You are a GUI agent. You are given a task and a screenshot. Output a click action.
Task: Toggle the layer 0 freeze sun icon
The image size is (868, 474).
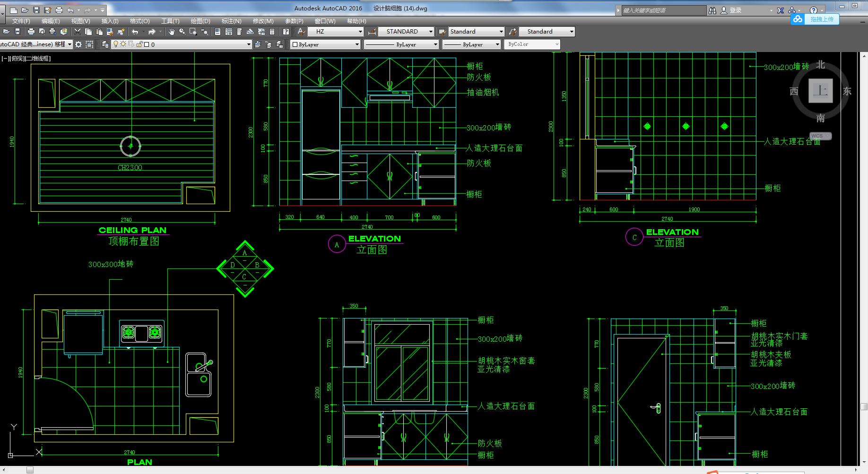coord(123,44)
